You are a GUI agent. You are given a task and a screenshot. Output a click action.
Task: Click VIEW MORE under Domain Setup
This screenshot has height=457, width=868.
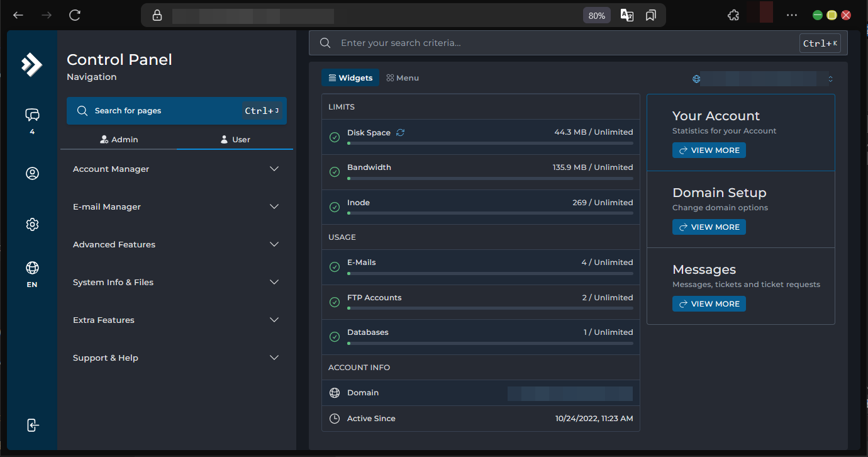[x=709, y=227]
